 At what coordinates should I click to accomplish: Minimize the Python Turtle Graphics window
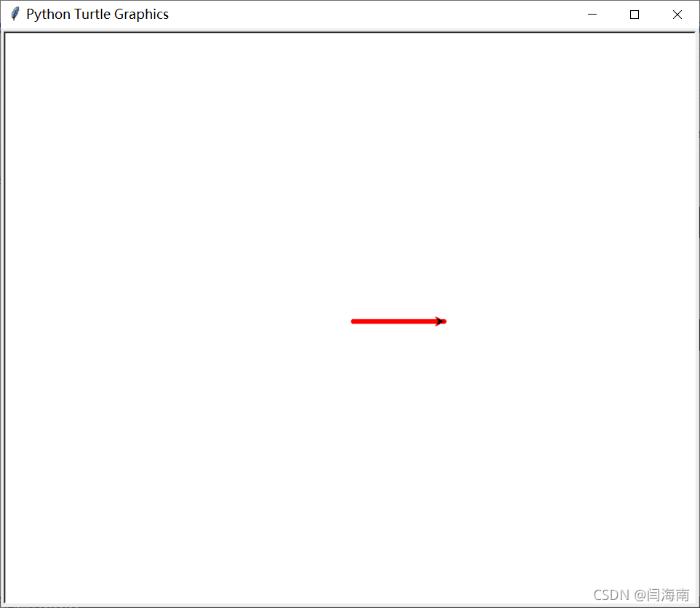tap(592, 15)
